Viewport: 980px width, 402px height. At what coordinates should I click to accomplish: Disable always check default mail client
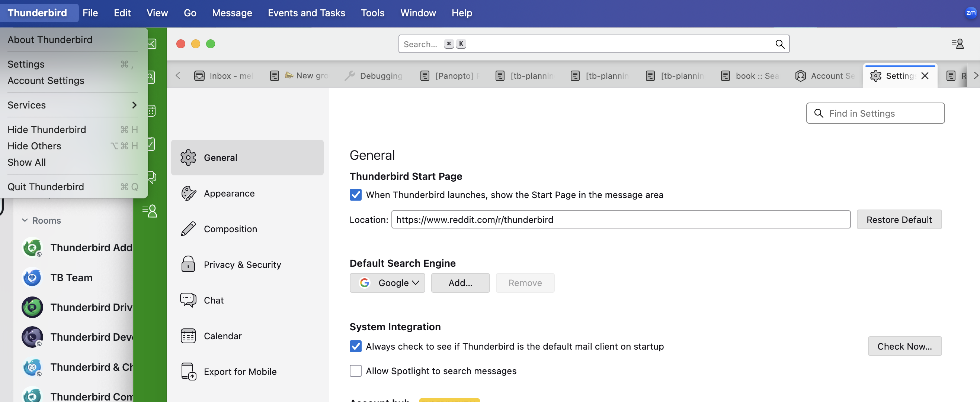[x=355, y=346]
